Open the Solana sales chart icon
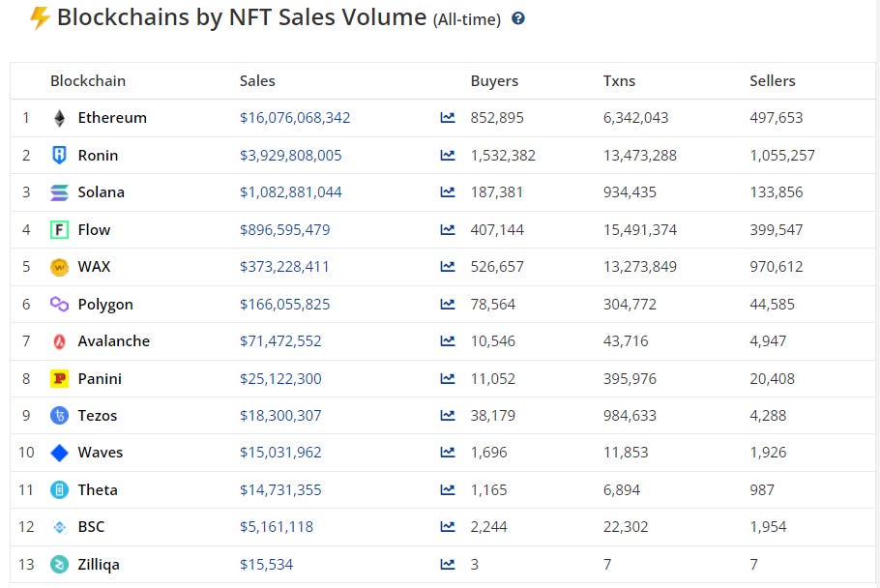Viewport: 880px width, 588px height. [x=448, y=192]
